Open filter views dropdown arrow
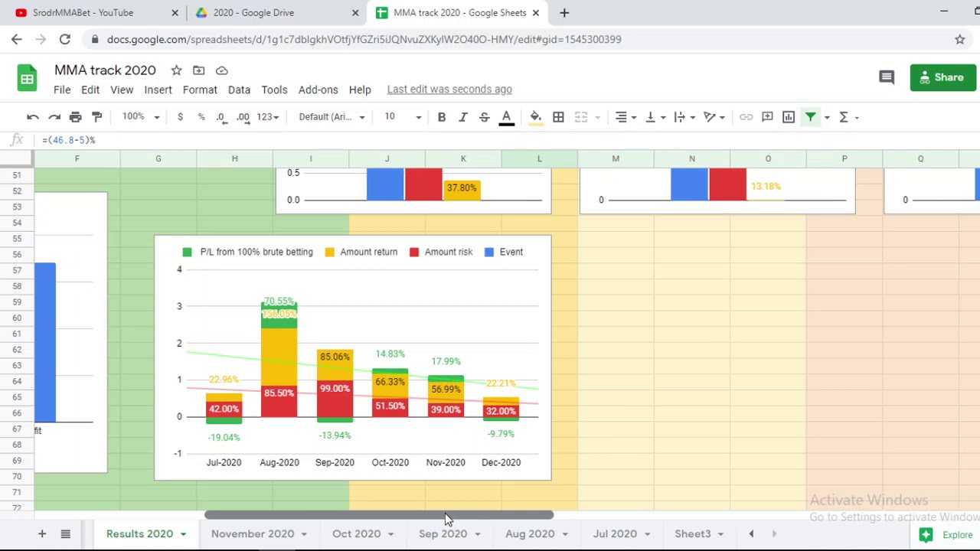This screenshot has width=980, height=551. tap(827, 117)
